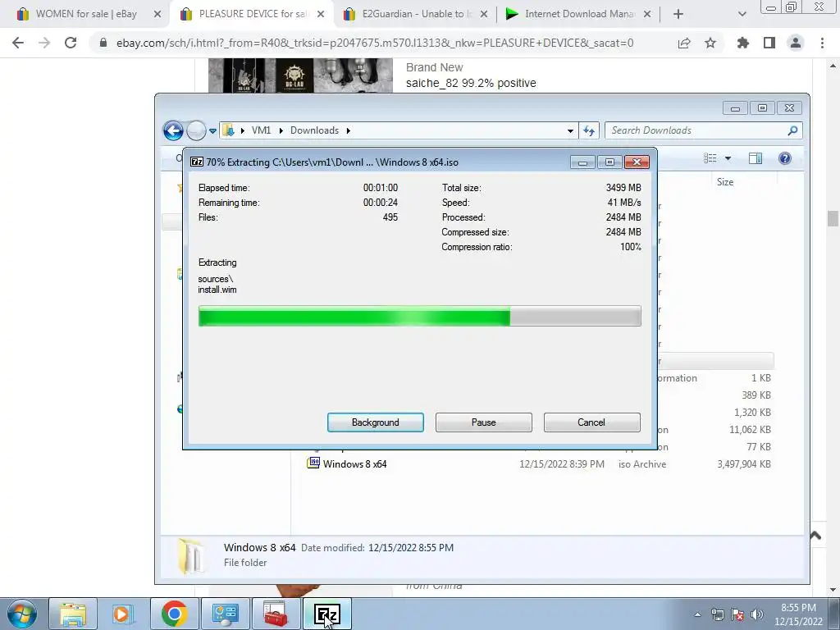Click the 389 KB size cell
Screen dimensions: 840x630
point(756,395)
